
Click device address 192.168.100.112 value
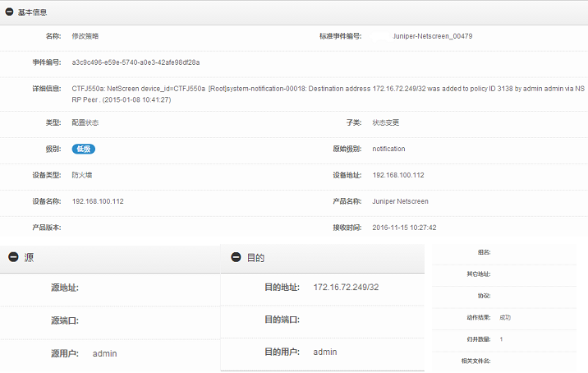(x=398, y=175)
